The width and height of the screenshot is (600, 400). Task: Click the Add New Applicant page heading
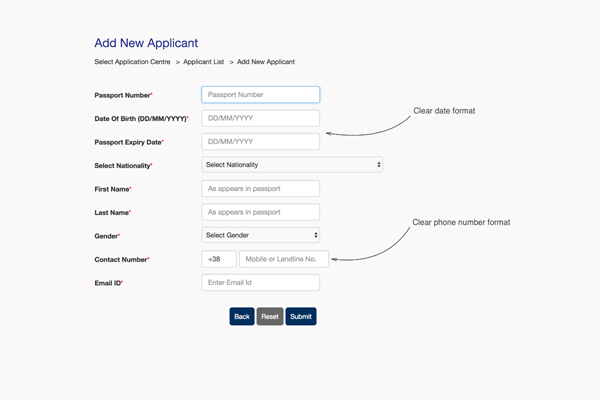click(146, 43)
